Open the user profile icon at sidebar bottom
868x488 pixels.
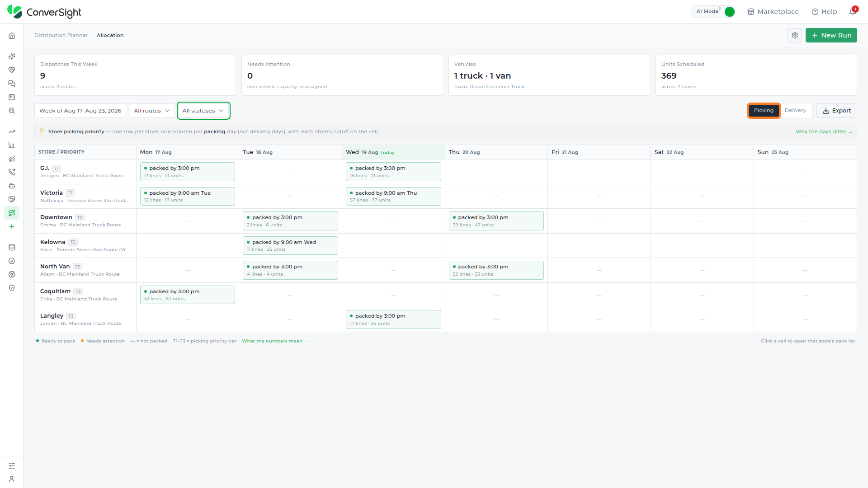click(12, 479)
